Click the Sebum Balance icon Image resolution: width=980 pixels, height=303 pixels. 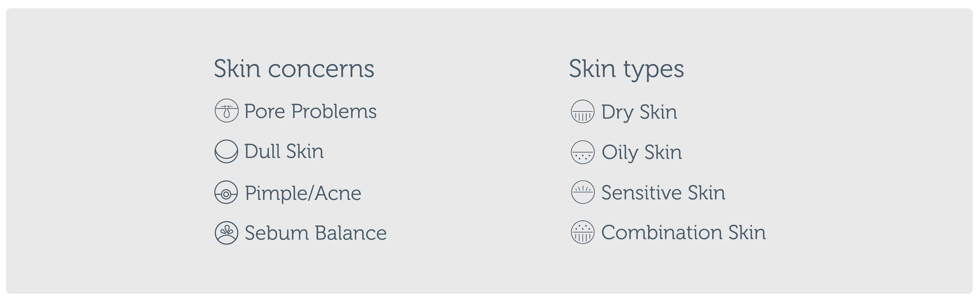point(226,233)
